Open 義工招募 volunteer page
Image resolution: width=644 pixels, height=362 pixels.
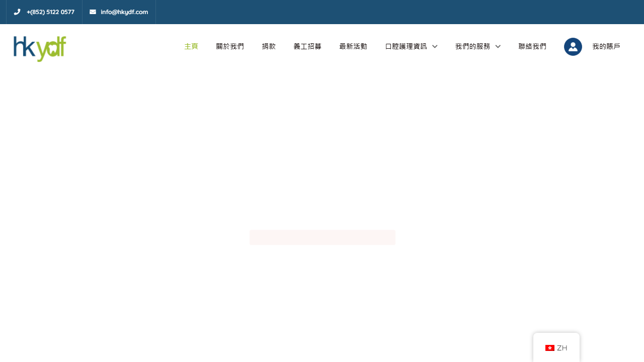tap(307, 46)
